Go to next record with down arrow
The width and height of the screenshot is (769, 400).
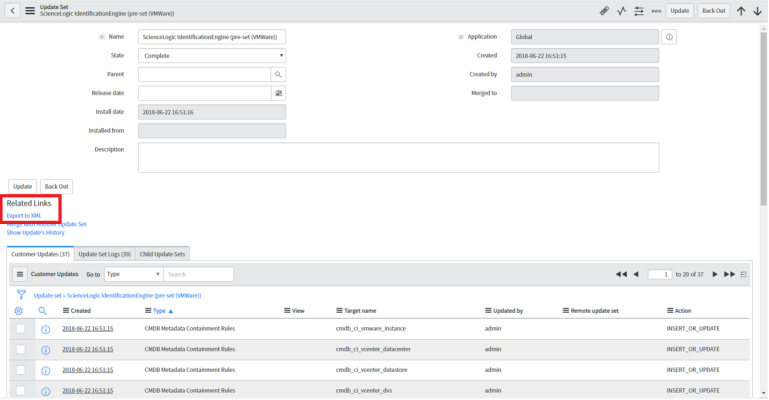tap(757, 10)
